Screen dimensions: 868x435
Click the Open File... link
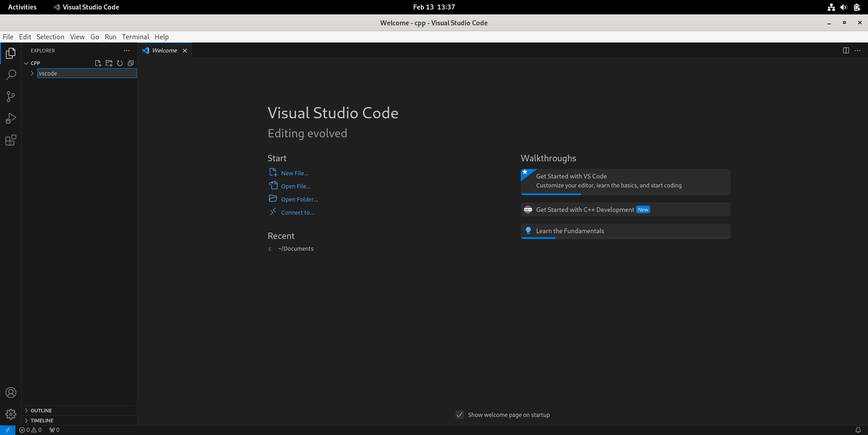296,186
